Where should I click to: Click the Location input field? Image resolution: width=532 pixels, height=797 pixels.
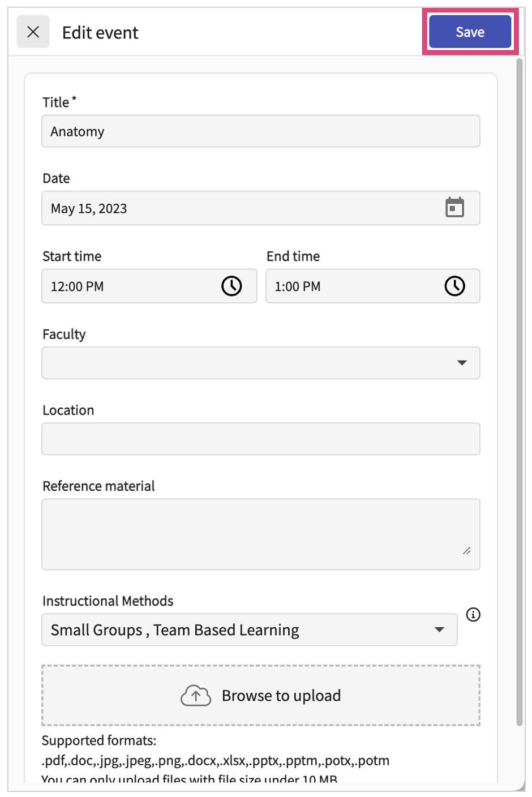(260, 439)
